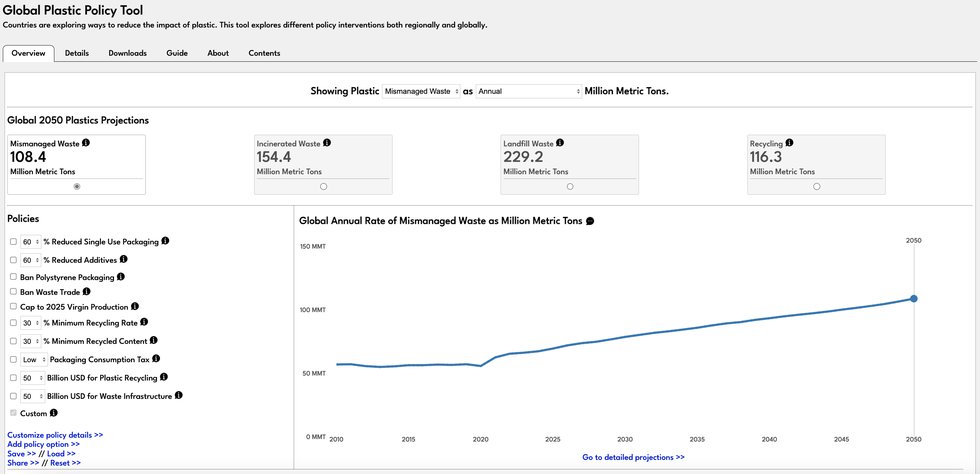Image resolution: width=980 pixels, height=474 pixels.
Task: Open the Annual units dropdown
Action: pos(529,91)
